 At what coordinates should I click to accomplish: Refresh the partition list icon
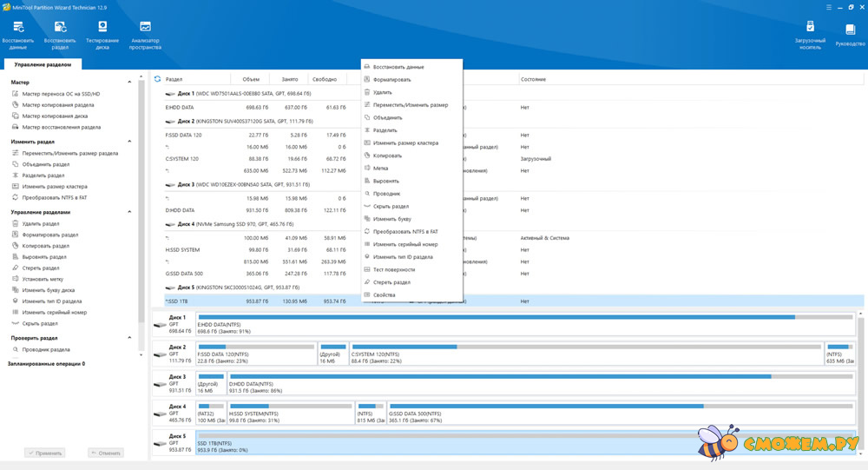coord(157,79)
